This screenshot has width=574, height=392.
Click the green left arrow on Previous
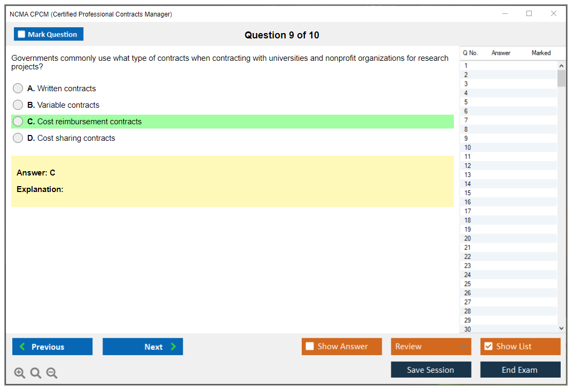pos(22,347)
